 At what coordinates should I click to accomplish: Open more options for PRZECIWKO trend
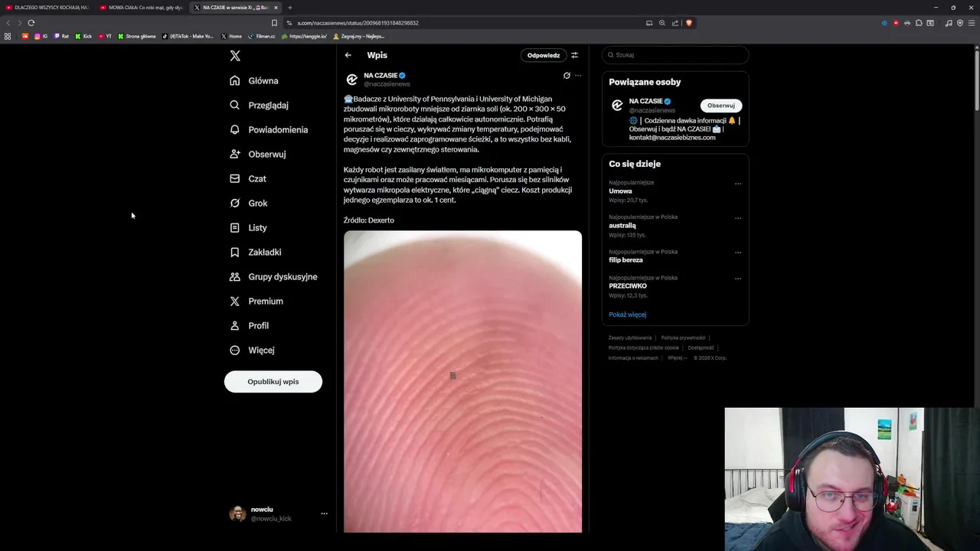(738, 278)
